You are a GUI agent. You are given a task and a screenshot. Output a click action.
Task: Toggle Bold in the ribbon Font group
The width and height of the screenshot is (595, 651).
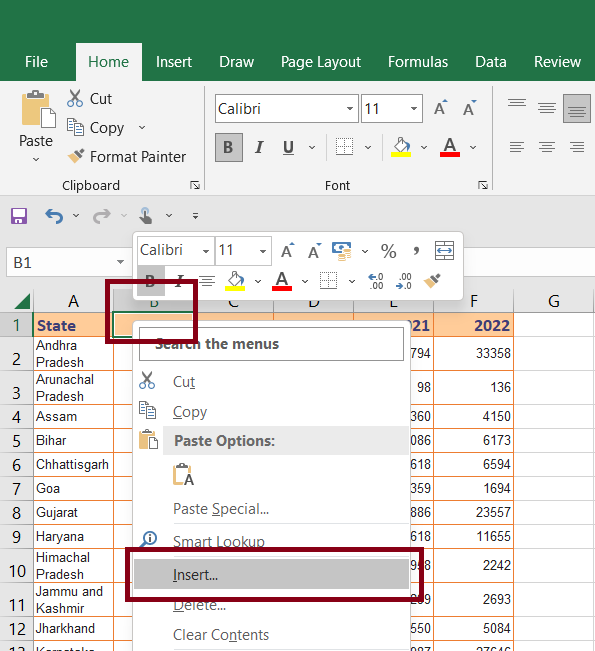tap(228, 147)
